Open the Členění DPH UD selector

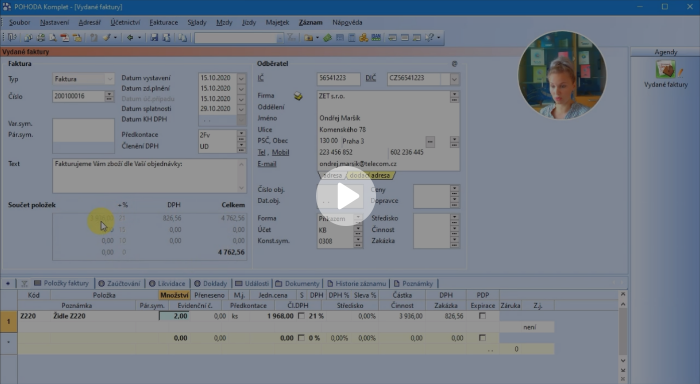click(x=241, y=146)
